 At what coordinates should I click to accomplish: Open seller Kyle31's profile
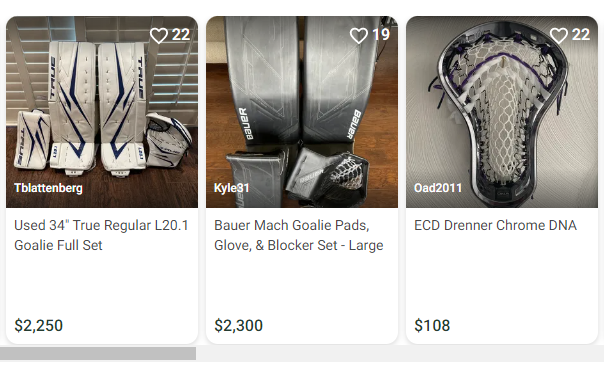232,188
